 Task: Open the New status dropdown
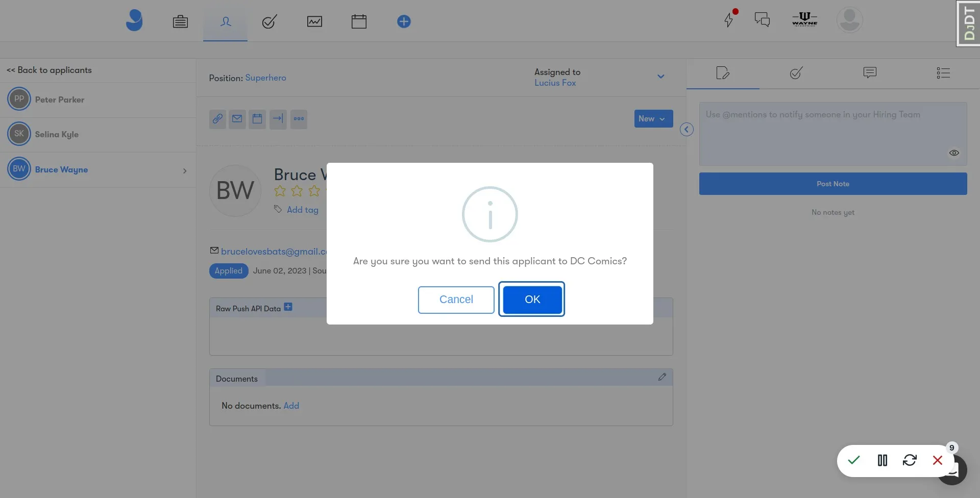653,118
